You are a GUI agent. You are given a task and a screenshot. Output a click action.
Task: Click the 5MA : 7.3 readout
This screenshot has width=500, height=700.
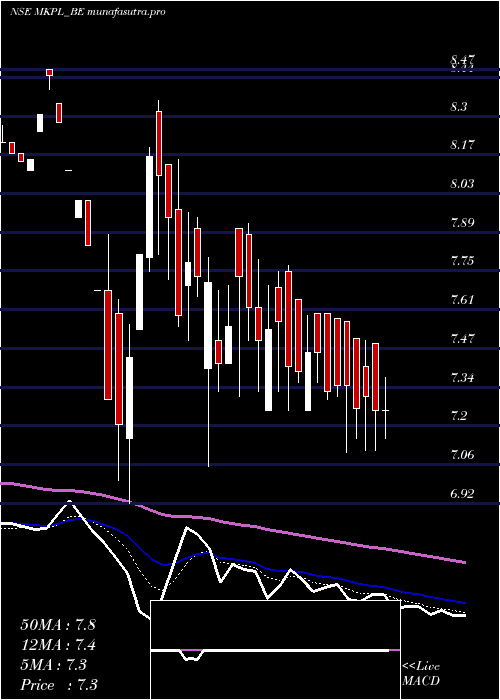[54, 665]
